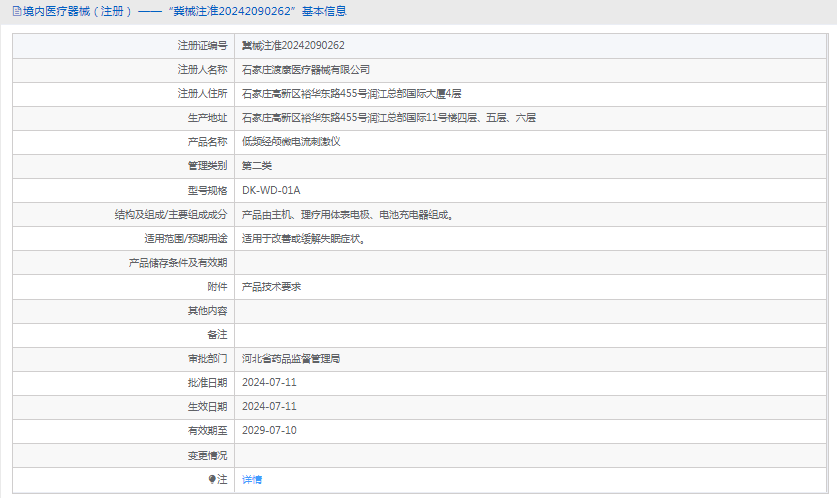This screenshot has height=498, width=837.
Task: Select management class value 第二类
Action: coord(257,166)
